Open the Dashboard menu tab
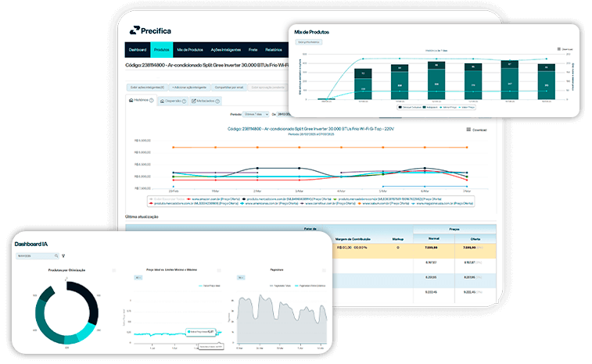The width and height of the screenshot is (592, 364). coord(138,48)
